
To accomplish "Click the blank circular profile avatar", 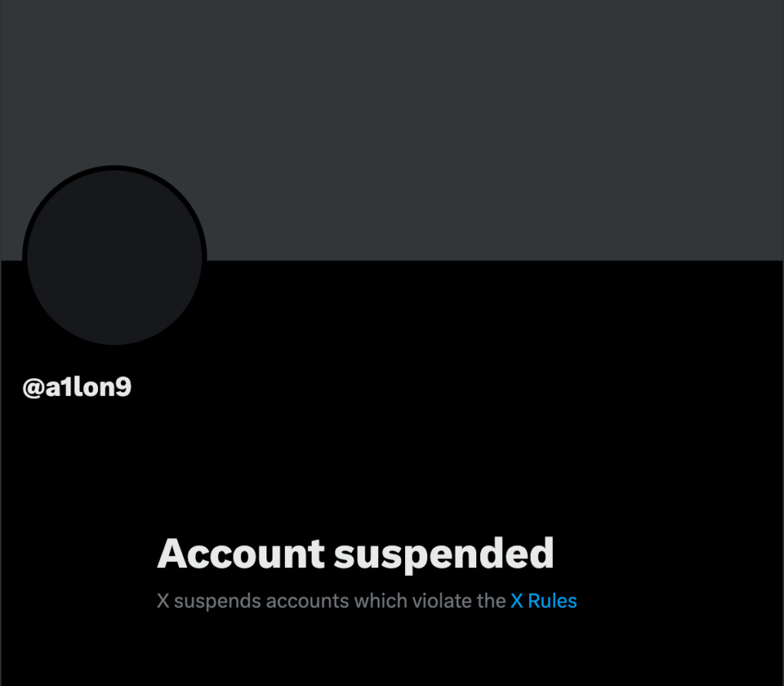I will [x=115, y=257].
